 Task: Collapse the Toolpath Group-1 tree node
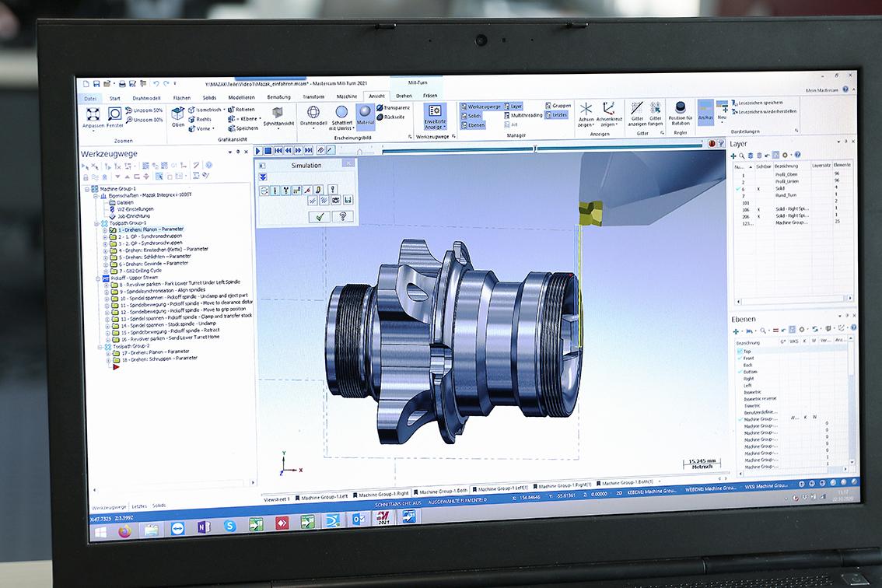click(x=96, y=223)
